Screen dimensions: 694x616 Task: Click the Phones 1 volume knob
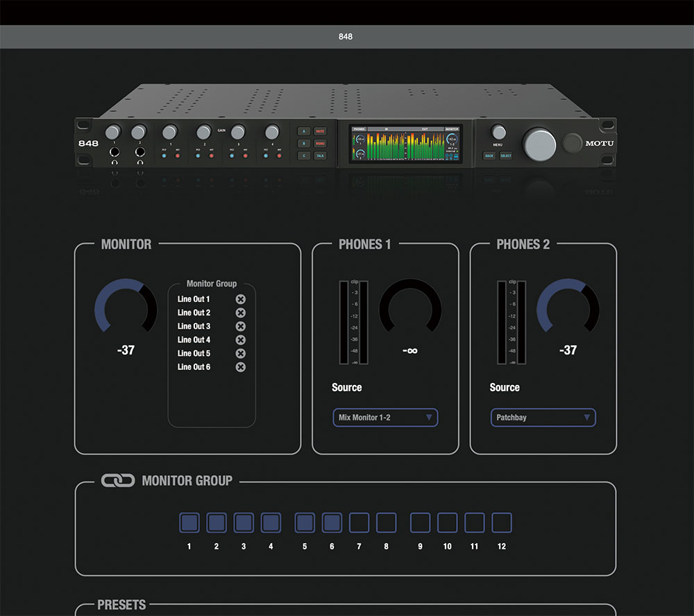click(410, 307)
